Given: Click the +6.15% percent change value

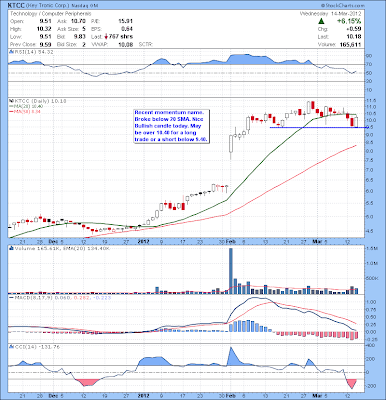Looking at the screenshot, I should click(x=349, y=21).
